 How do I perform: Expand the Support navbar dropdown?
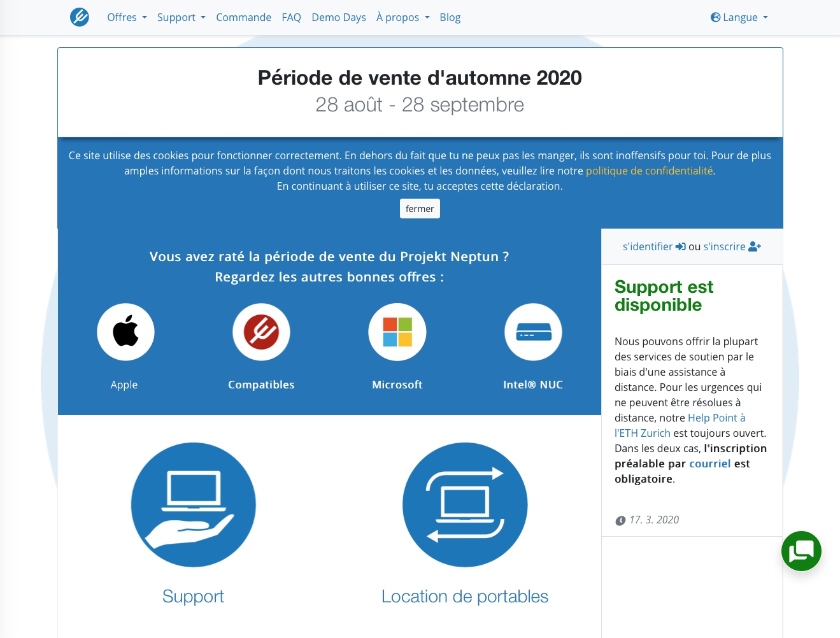click(182, 17)
